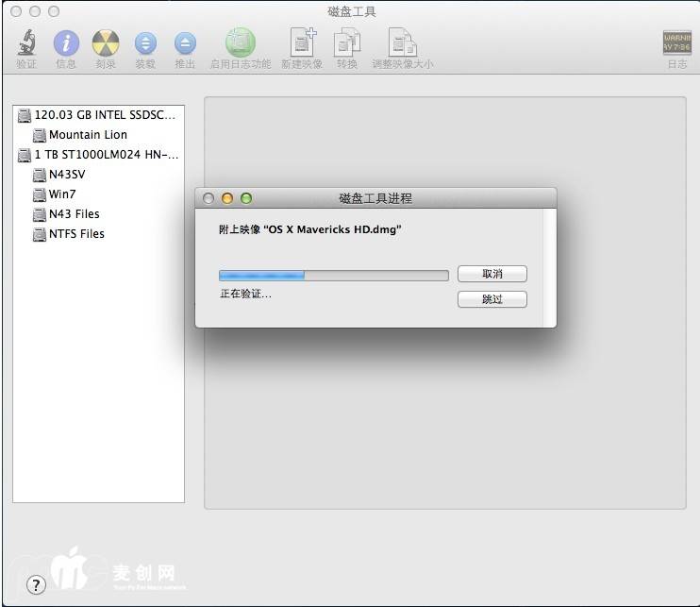The height and width of the screenshot is (607, 700).
Task: Select the 120.03 GB INTEL SSD disk
Action: (104, 115)
